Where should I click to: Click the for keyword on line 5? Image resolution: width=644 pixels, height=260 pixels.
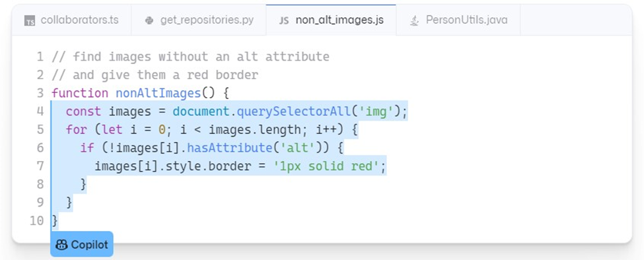[77, 129]
